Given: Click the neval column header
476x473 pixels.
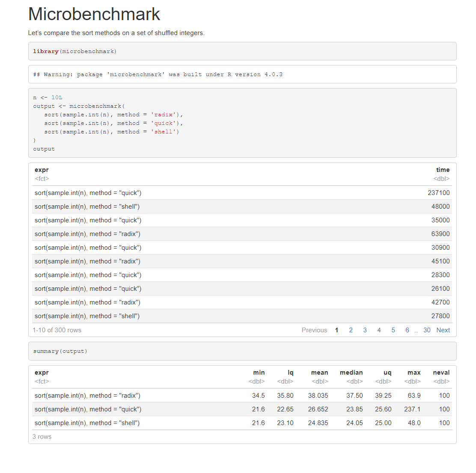Looking at the screenshot, I should [x=441, y=372].
